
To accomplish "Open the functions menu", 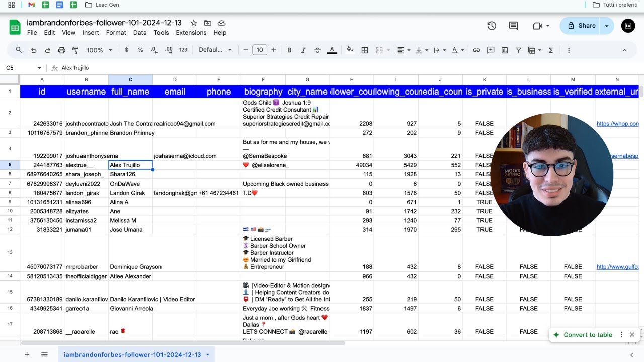I will point(551,50).
